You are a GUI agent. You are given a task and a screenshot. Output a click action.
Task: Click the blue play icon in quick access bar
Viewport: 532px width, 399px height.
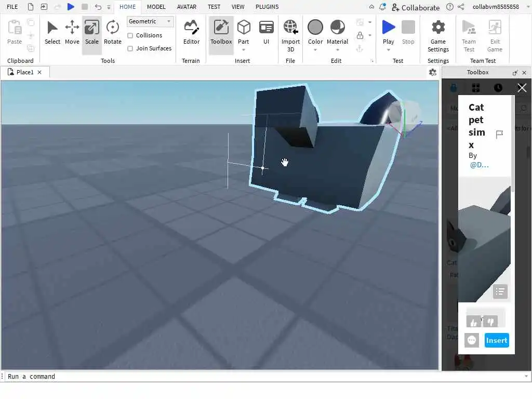point(71,7)
